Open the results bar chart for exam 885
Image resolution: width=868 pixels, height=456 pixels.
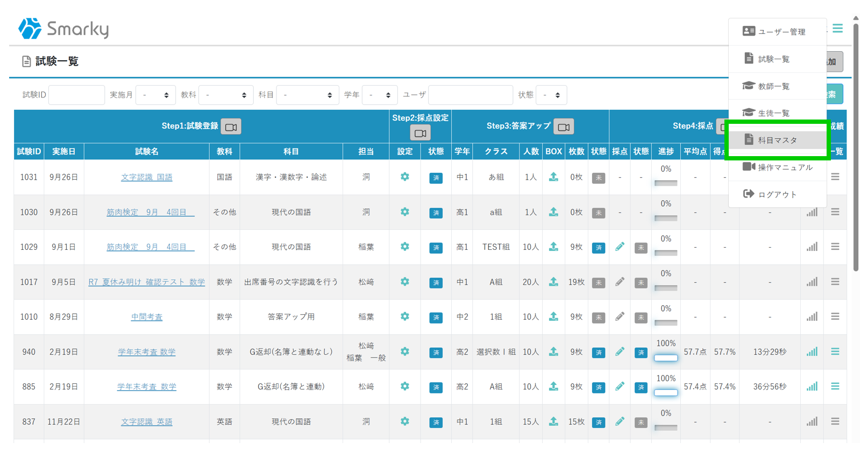tap(812, 387)
